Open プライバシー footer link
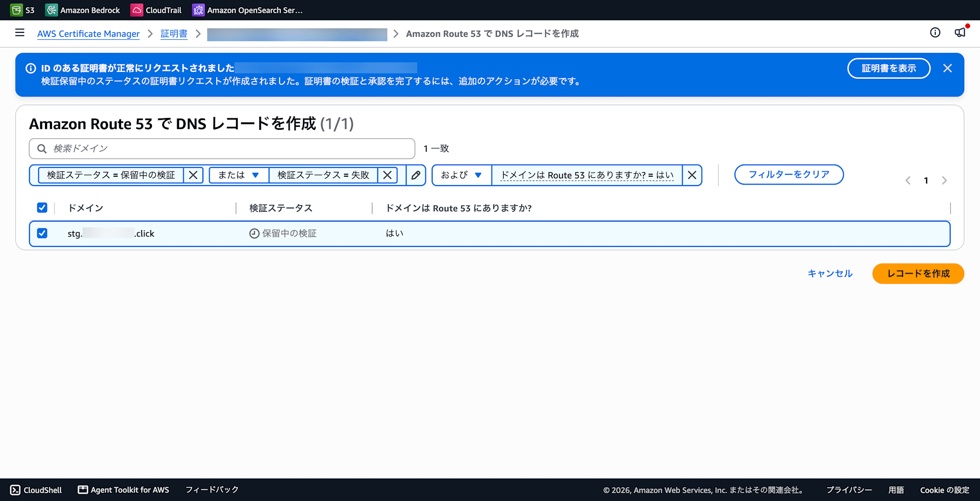980x501 pixels. click(x=849, y=490)
